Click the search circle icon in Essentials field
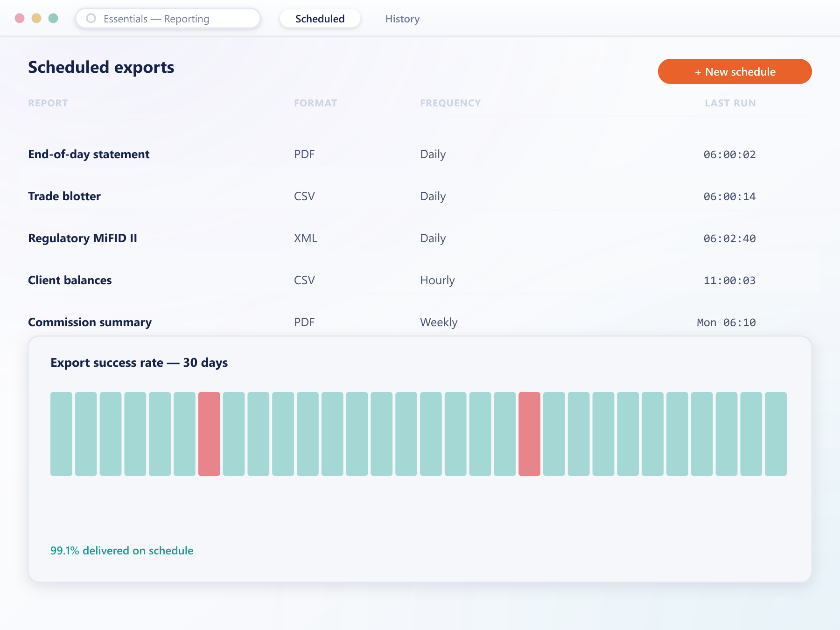The image size is (840, 630). click(91, 18)
